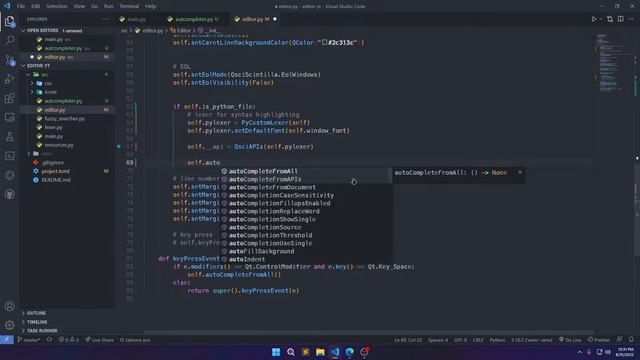Viewport: 640px width, 360px height.
Task: Open the Help menu
Action: click(151, 6)
